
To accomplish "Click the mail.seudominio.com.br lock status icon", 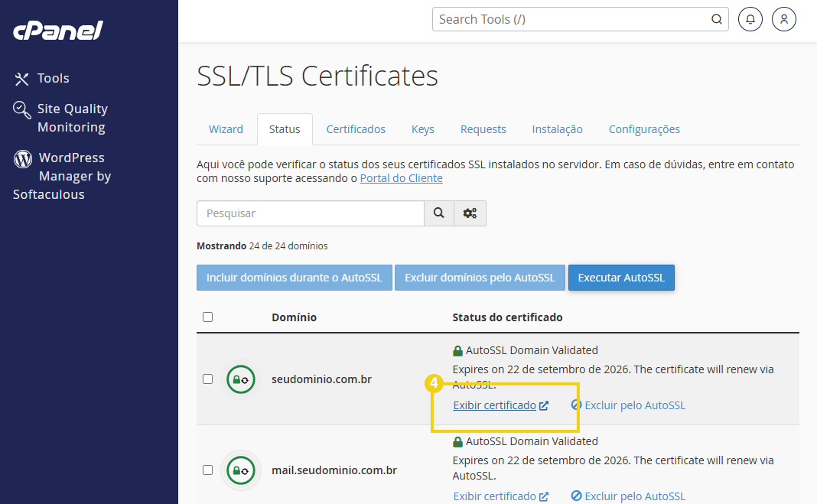I will pyautogui.click(x=241, y=470).
